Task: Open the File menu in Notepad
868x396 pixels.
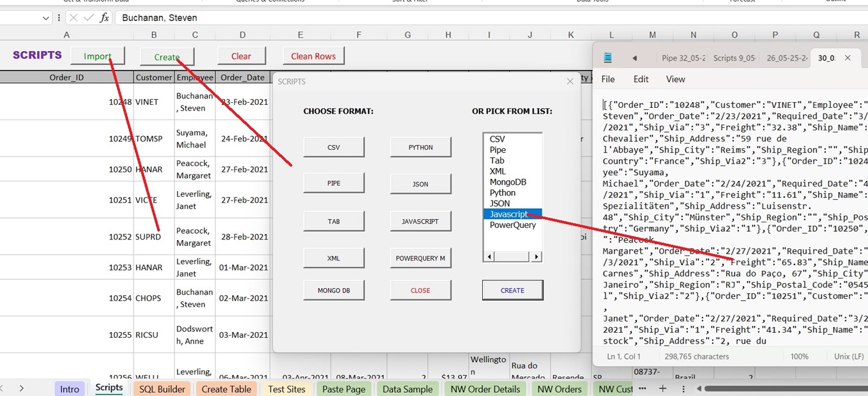Action: (x=608, y=79)
